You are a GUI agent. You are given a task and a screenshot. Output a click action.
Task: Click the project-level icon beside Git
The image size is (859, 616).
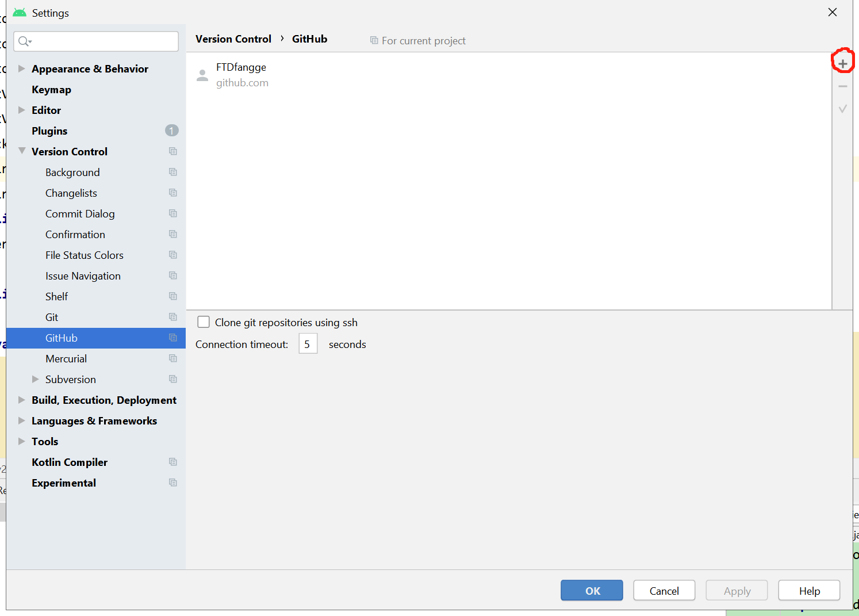tap(173, 317)
